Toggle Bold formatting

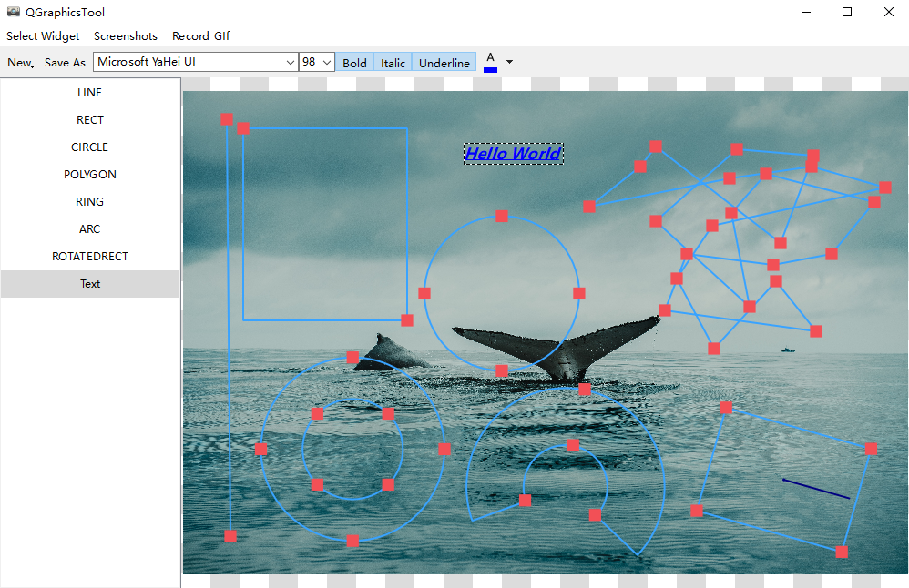[x=355, y=63]
